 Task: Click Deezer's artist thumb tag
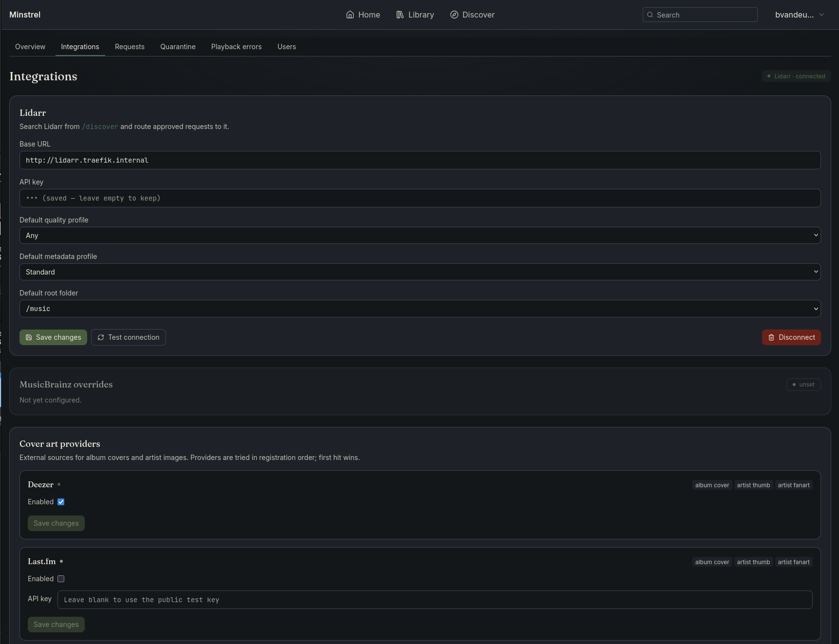click(753, 485)
